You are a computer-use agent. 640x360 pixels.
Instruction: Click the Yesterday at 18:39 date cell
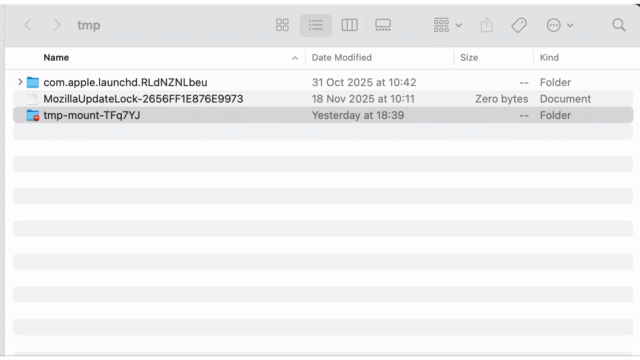click(x=358, y=116)
